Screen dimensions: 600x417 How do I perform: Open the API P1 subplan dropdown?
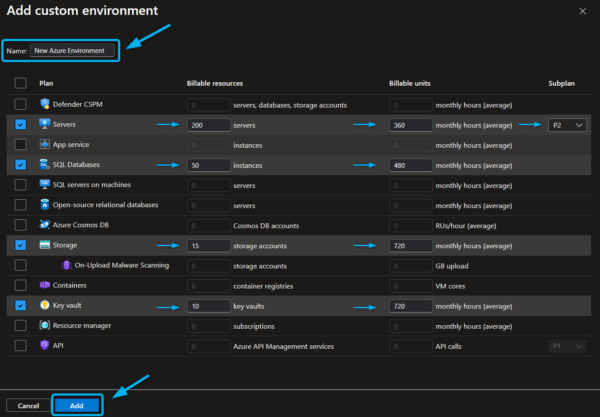click(567, 346)
